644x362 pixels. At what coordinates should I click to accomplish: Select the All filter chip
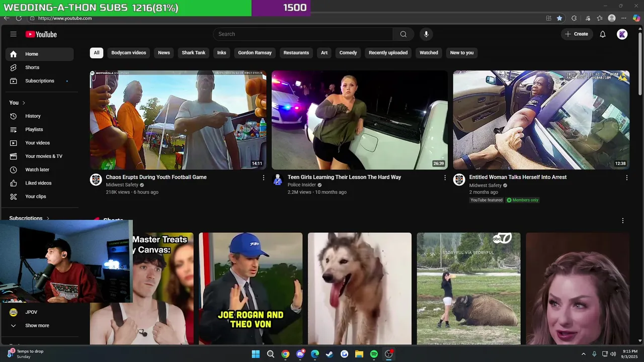coord(97,53)
